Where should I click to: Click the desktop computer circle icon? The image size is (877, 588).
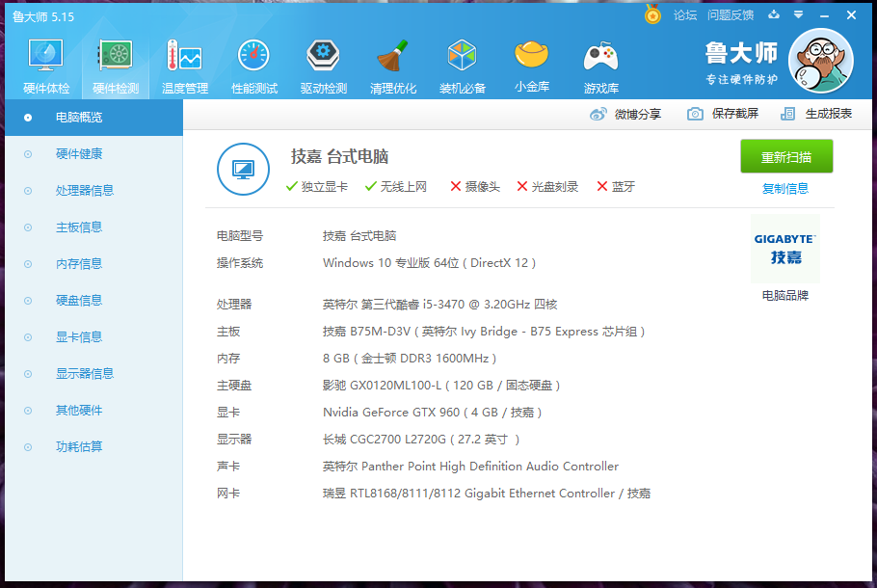tap(243, 169)
